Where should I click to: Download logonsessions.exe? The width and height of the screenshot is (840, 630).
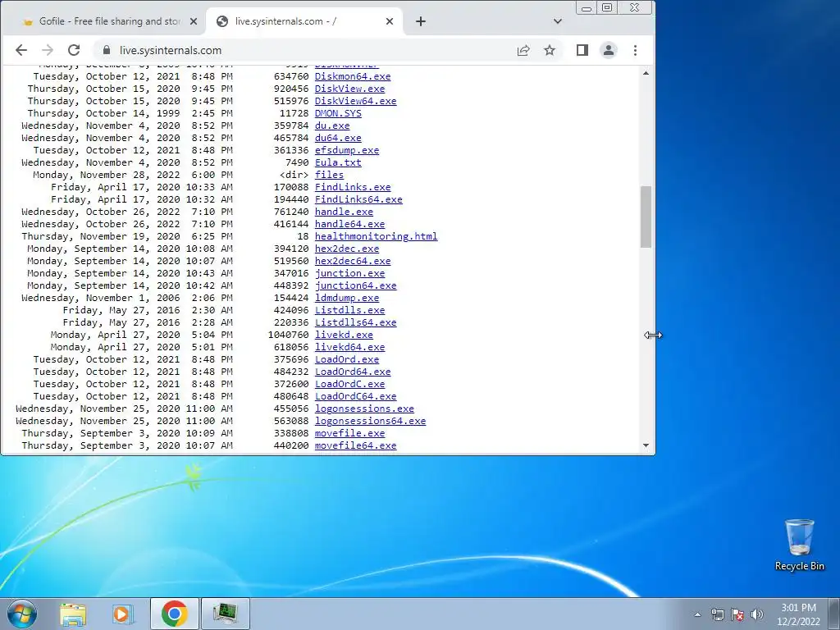[x=364, y=409]
